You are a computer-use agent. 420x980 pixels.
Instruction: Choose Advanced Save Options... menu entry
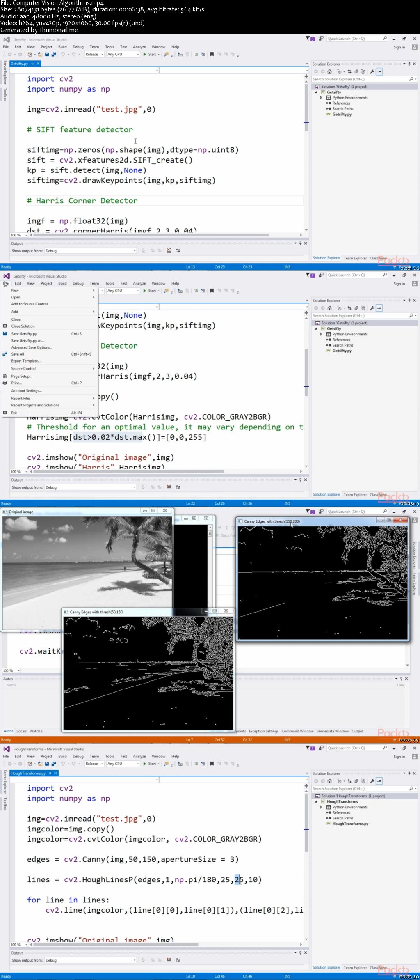[x=49, y=347]
